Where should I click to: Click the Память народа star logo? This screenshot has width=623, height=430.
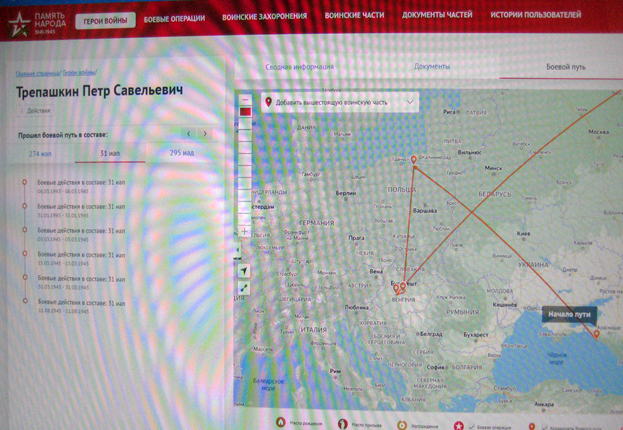18,24
